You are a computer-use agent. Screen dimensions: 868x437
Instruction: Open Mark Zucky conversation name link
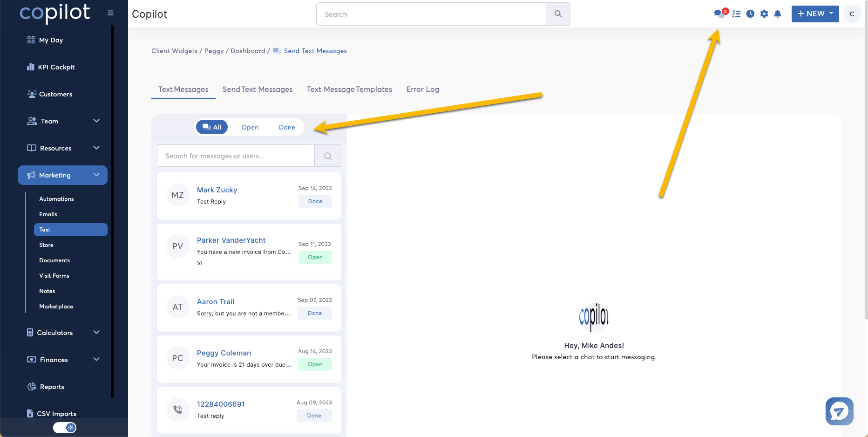(x=217, y=190)
